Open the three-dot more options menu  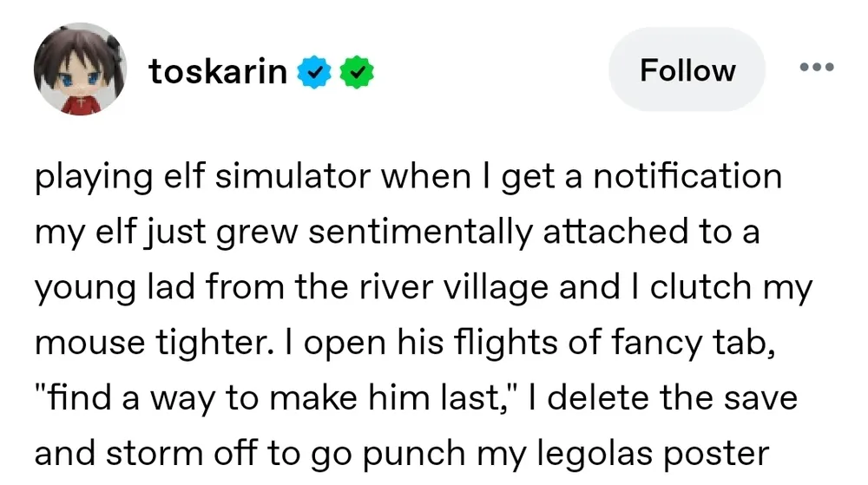816,68
